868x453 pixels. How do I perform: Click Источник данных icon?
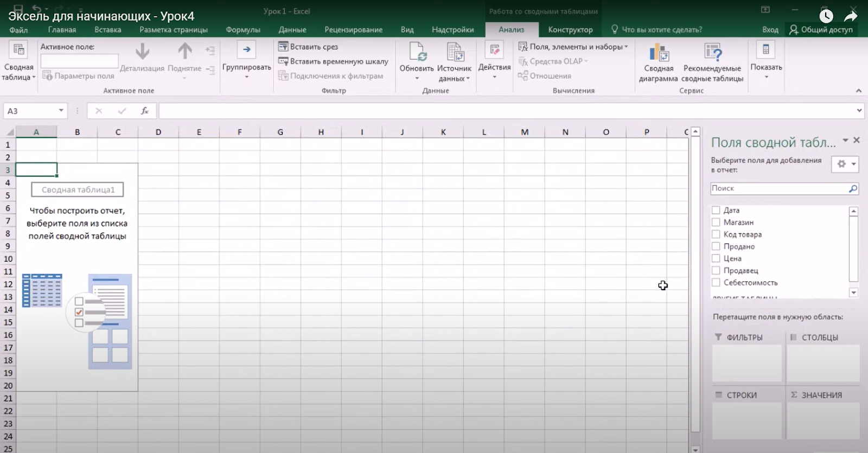pos(455,52)
